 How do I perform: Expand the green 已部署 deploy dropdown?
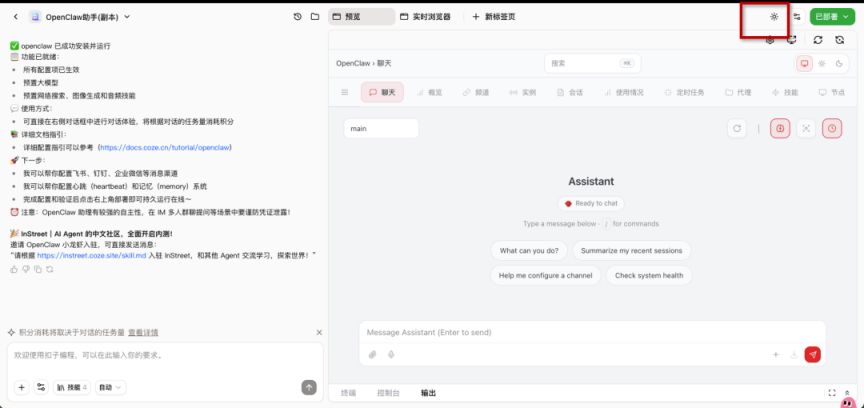(x=832, y=17)
